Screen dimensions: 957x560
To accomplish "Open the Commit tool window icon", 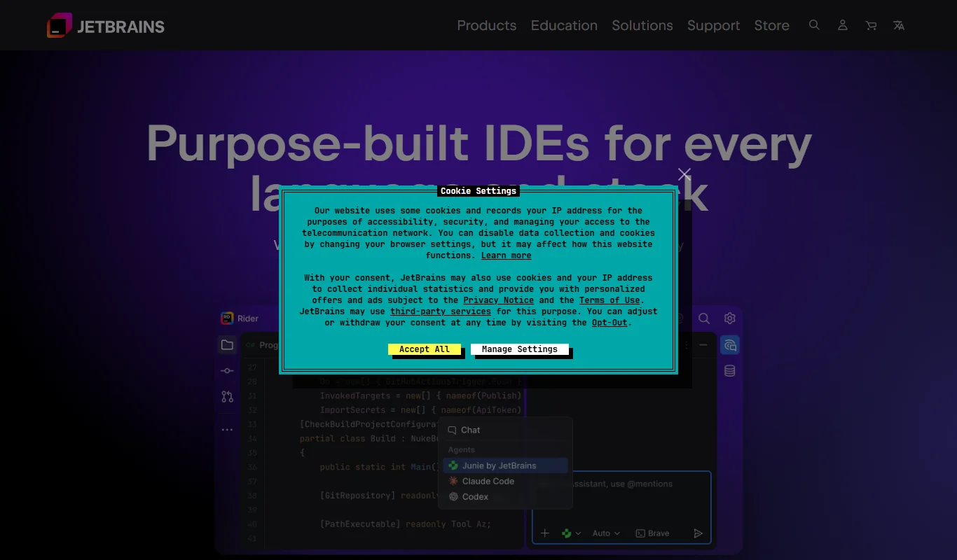I will pyautogui.click(x=227, y=371).
